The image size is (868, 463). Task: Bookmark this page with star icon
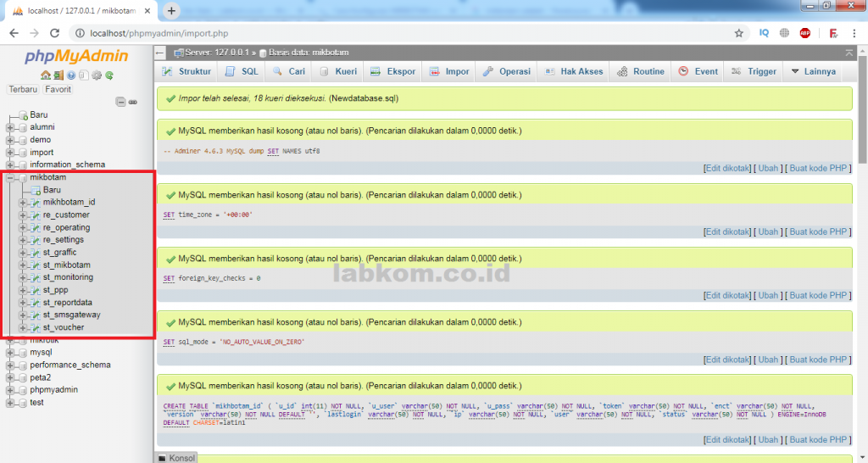pyautogui.click(x=739, y=33)
